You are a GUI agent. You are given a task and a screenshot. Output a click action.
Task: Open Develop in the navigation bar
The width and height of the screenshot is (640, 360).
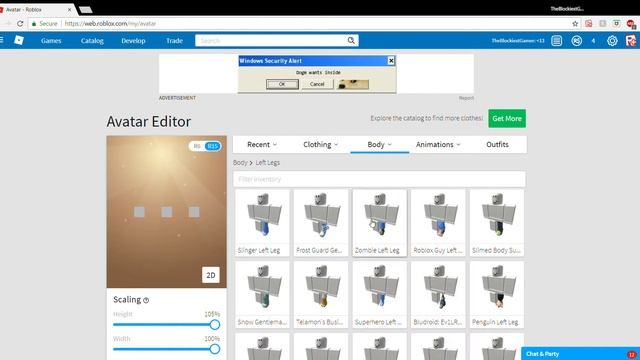click(133, 40)
